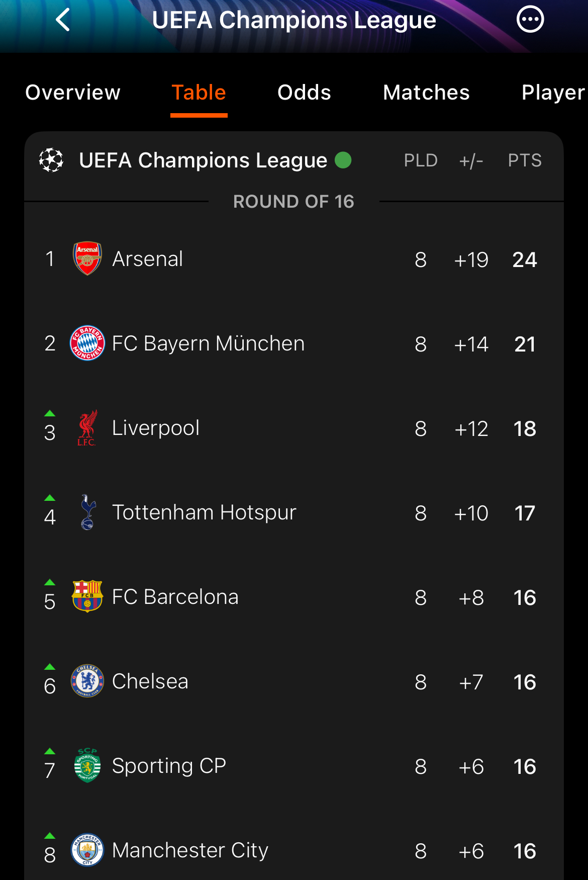
Task: Open the more options ellipsis menu
Action: coord(530,20)
